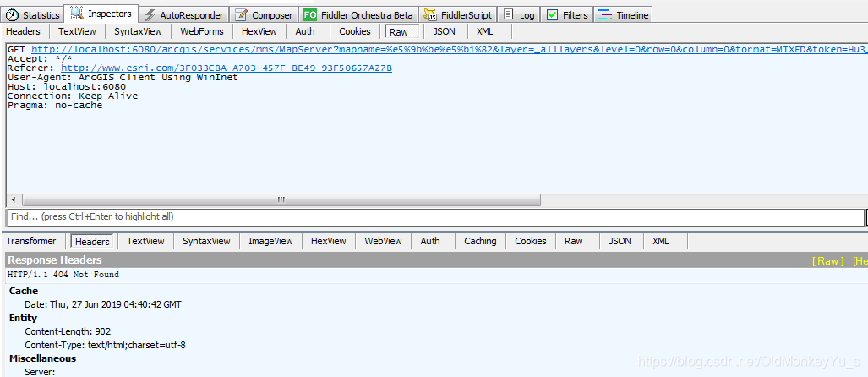868x377 pixels.
Task: Select request HexView inspector tab
Action: [x=259, y=31]
